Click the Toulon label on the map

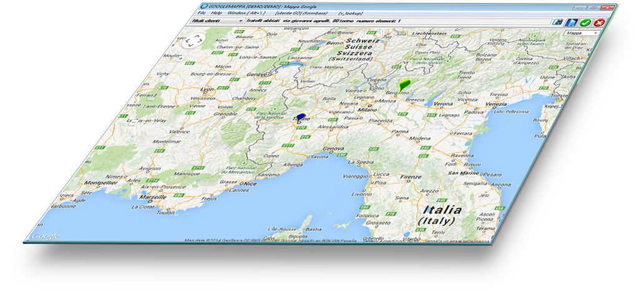[165, 213]
